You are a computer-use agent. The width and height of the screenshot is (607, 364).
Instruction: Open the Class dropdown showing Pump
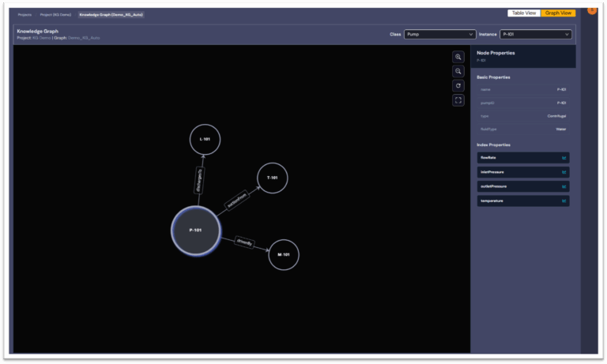coord(439,34)
